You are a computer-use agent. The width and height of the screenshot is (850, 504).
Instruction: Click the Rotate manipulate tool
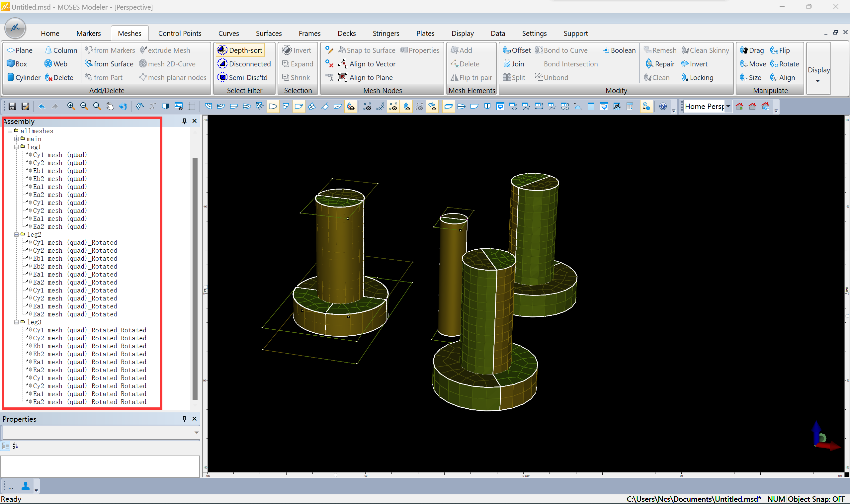click(x=785, y=64)
